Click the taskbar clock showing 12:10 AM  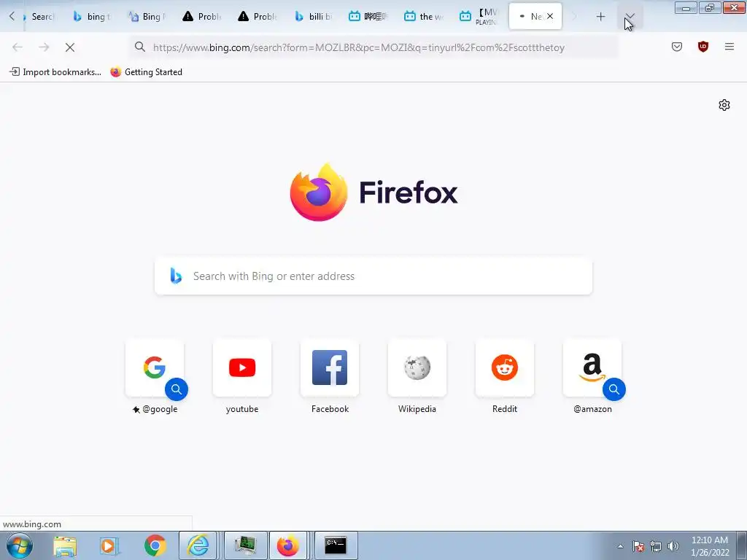[710, 546]
